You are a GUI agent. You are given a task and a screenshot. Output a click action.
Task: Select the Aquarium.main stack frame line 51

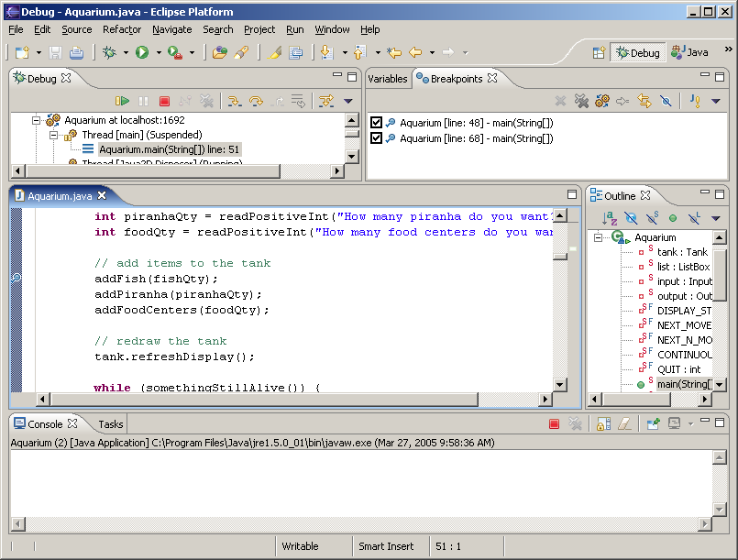pyautogui.click(x=169, y=149)
